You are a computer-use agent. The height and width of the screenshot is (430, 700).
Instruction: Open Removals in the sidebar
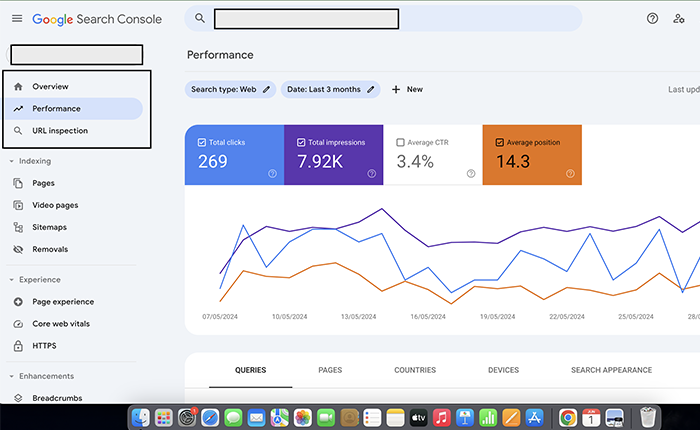click(x=49, y=249)
